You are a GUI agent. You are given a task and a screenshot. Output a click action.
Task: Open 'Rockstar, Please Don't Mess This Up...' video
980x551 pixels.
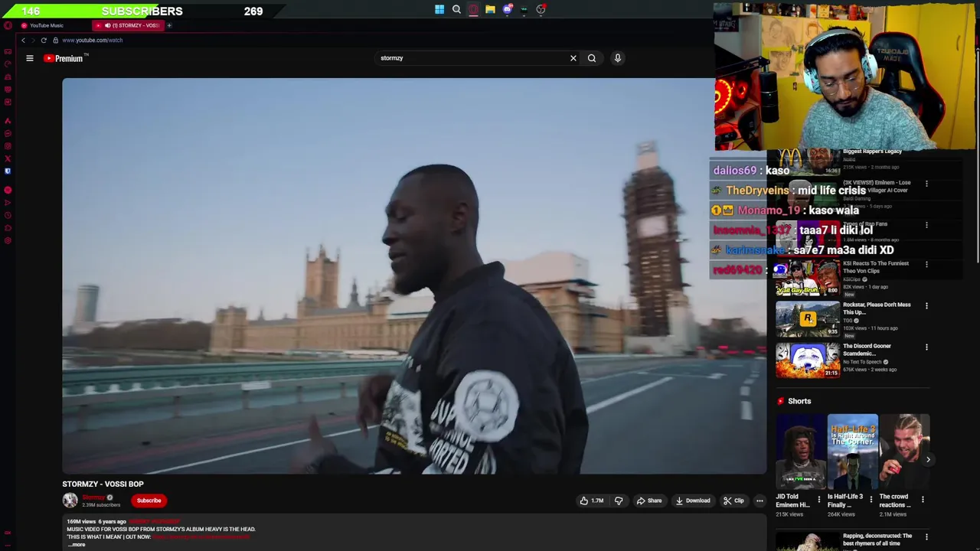coord(877,308)
